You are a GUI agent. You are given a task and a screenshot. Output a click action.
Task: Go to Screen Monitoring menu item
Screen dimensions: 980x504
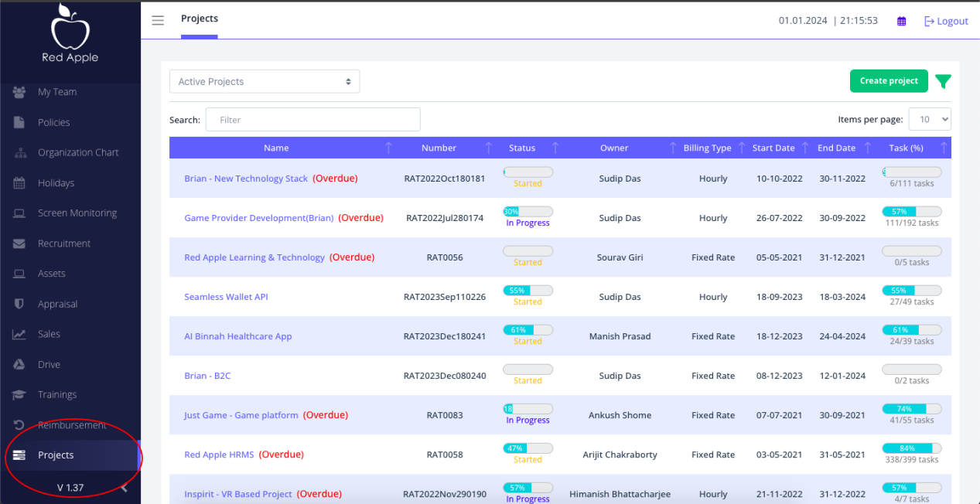(x=77, y=213)
